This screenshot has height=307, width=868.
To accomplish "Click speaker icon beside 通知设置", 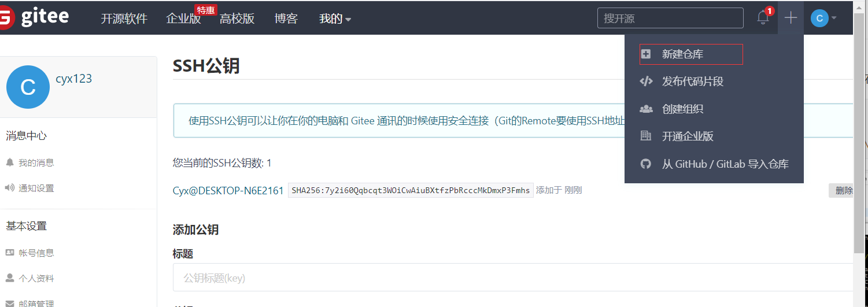I will pyautogui.click(x=9, y=188).
